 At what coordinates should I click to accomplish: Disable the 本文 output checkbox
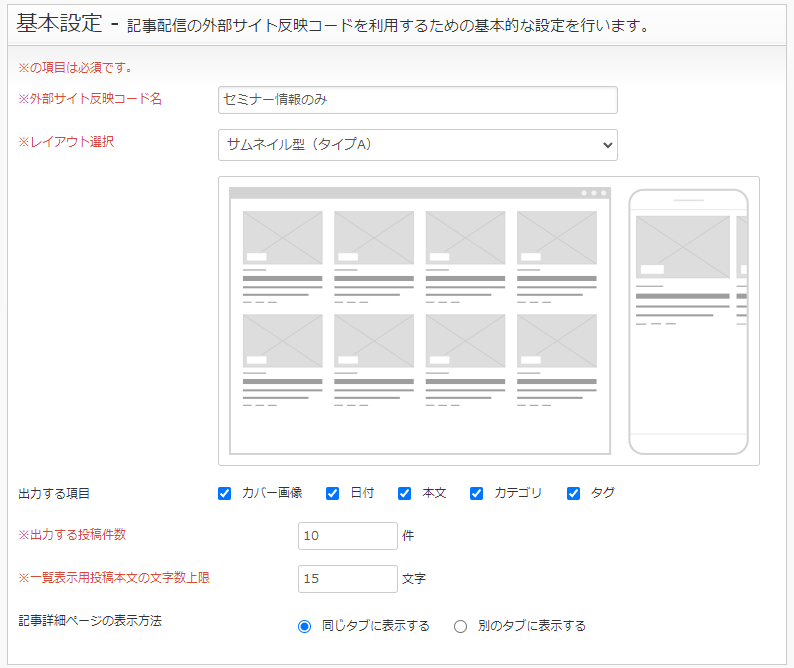[404, 493]
